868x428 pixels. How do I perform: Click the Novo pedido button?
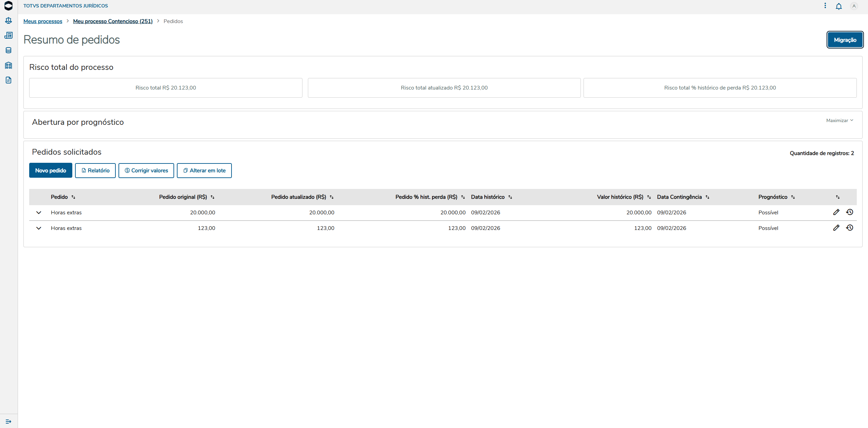coord(51,171)
